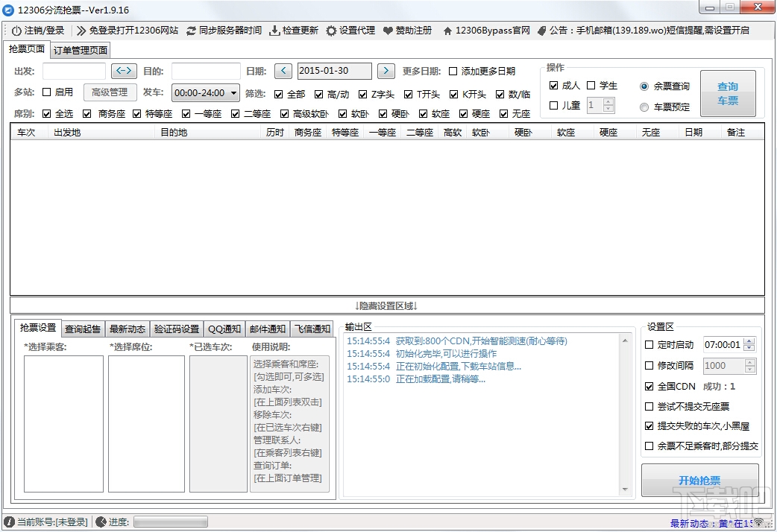The height and width of the screenshot is (532, 777).
Task: Click the 注销/登录 toolbar icon
Action: 16,31
